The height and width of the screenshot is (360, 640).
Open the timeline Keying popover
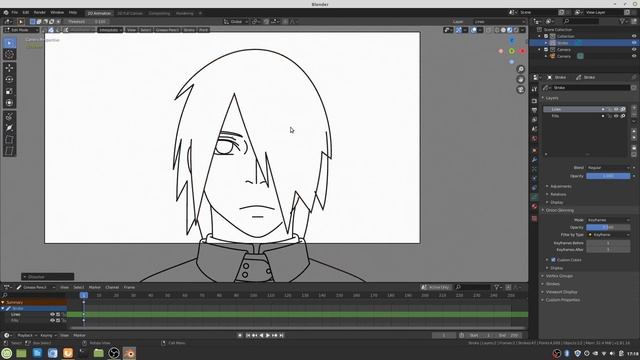coord(48,336)
